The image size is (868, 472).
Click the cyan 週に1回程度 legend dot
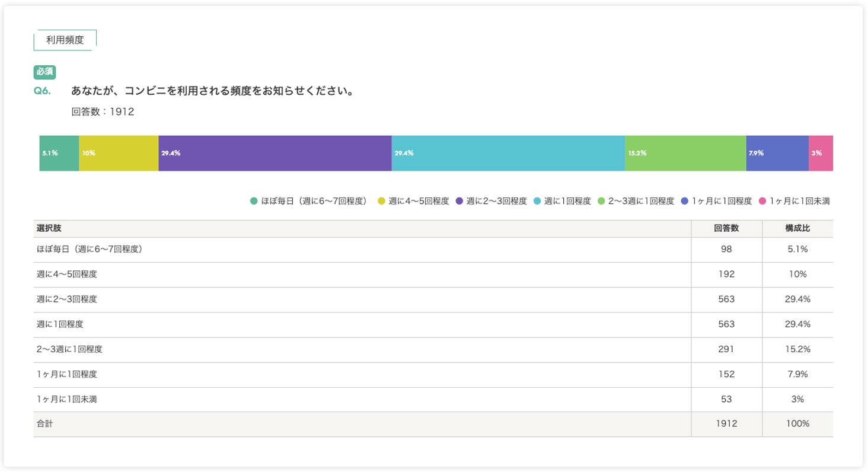pos(537,201)
